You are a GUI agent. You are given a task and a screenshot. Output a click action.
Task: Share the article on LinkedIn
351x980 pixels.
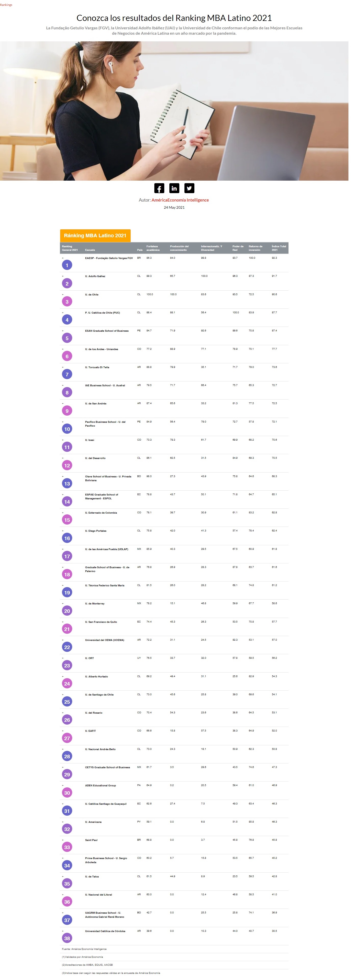click(x=174, y=188)
